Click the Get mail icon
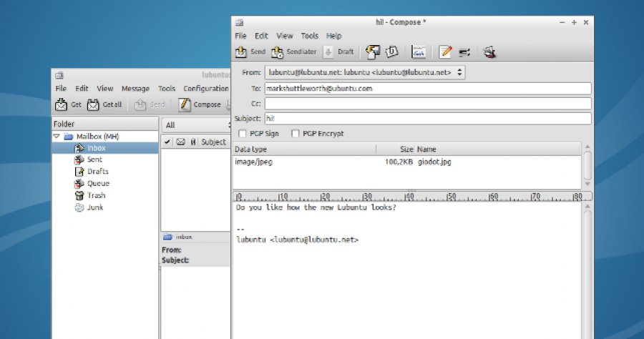This screenshot has height=339, width=644. pos(62,105)
